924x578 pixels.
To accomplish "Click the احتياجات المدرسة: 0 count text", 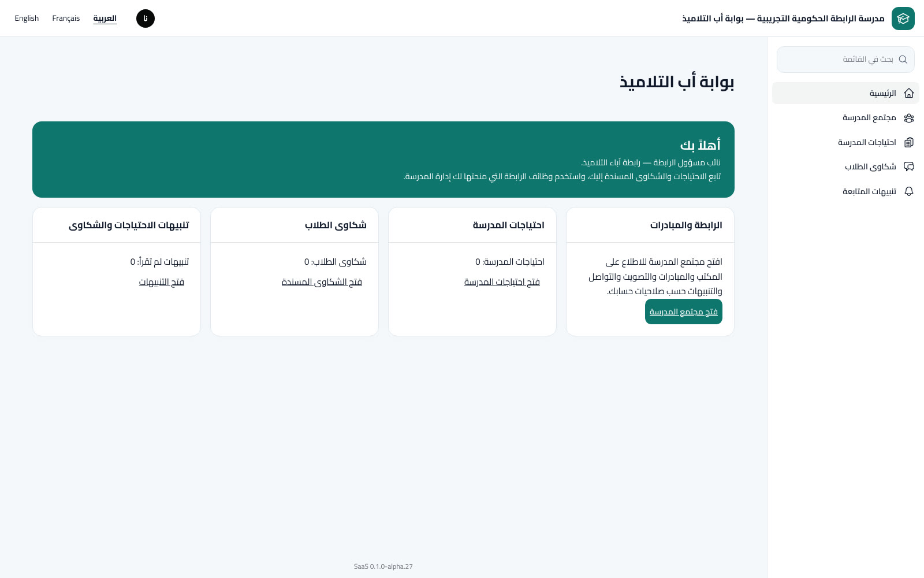I will 510,262.
